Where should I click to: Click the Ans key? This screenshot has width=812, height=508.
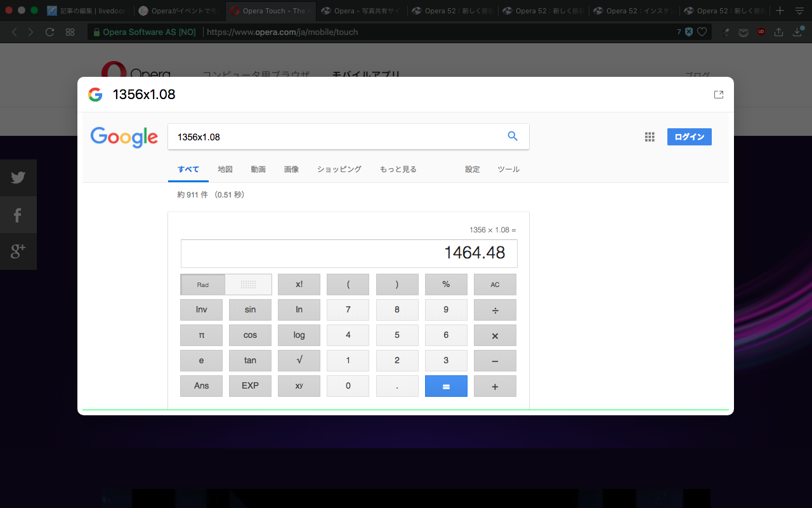click(201, 386)
